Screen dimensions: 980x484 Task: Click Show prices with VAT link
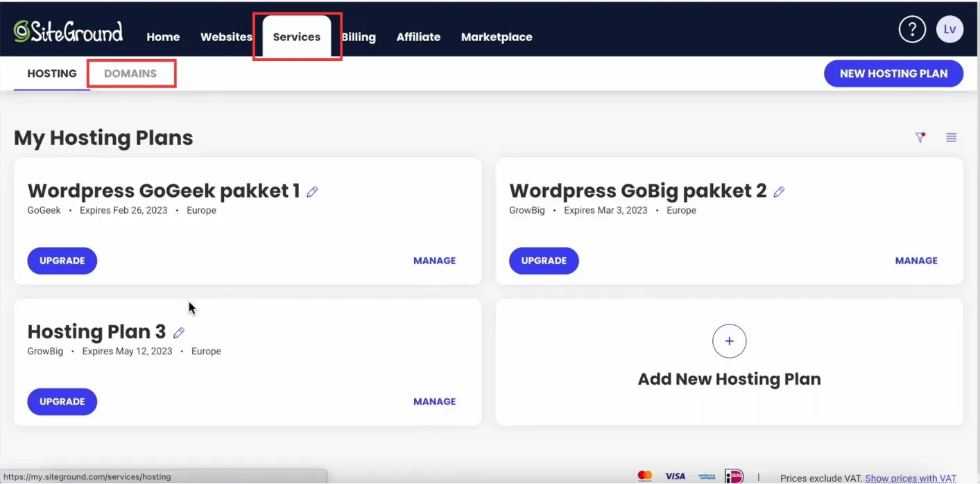[911, 478]
